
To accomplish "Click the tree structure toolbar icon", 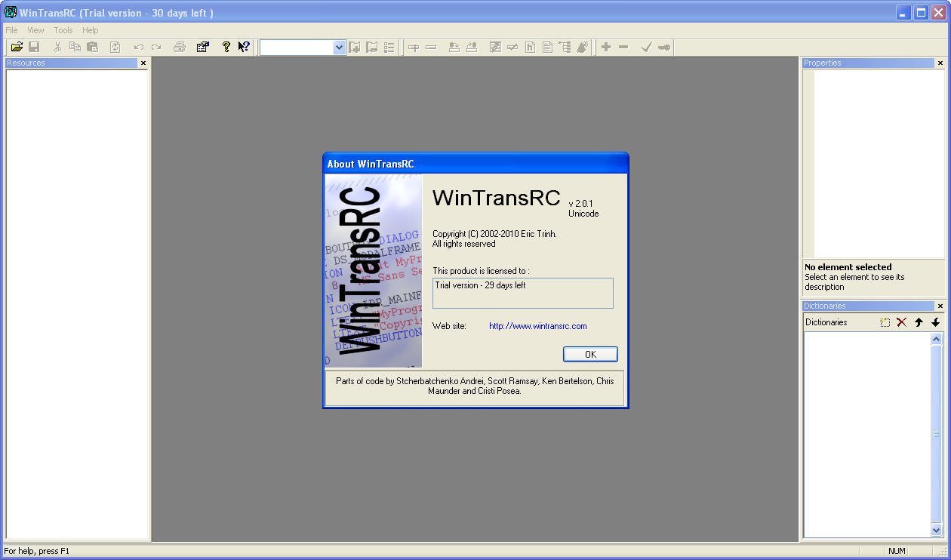I will (x=565, y=48).
